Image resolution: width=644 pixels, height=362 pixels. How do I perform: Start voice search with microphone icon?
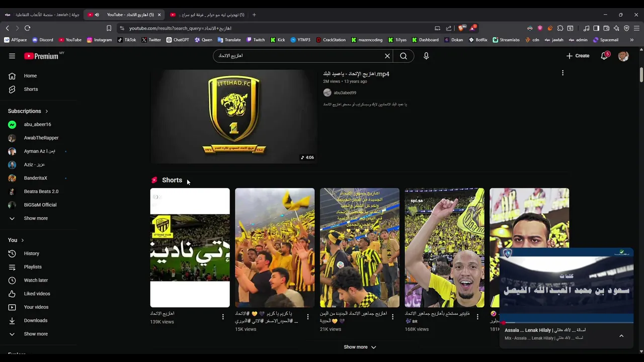click(x=426, y=56)
